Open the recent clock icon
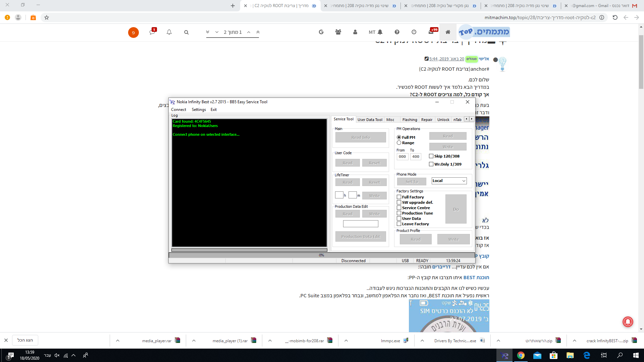The image size is (644, 362). (414, 32)
